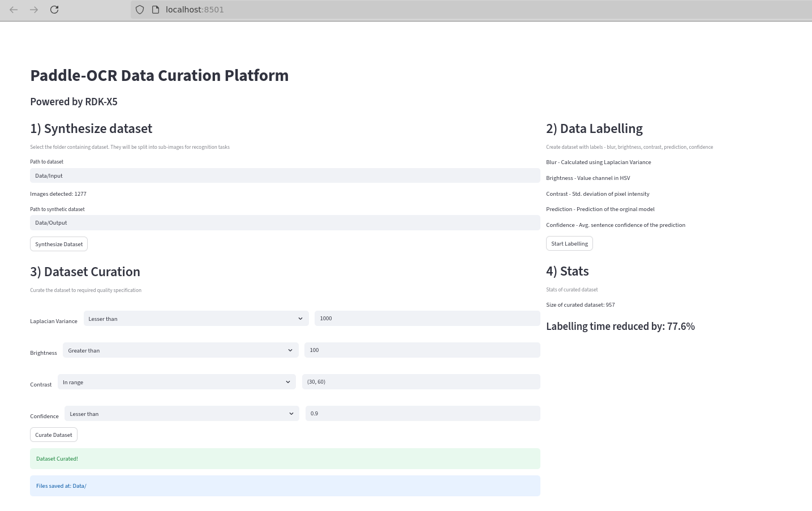Click the 'Powered by RDK-X5' subtitle
Screen dimensions: 812x511
74,102
